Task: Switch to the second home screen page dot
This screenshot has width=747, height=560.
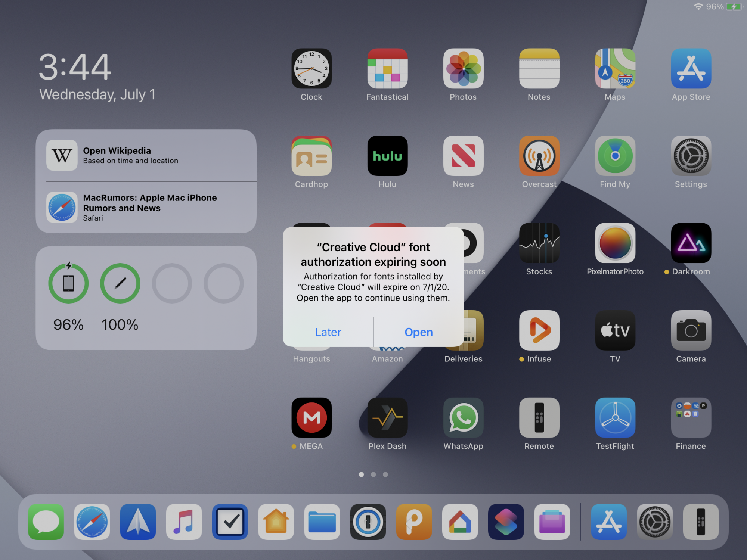Action: (x=373, y=475)
